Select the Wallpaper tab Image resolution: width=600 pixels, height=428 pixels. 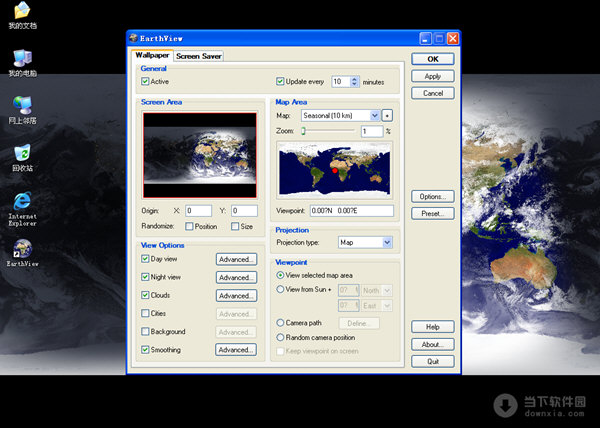(152, 55)
